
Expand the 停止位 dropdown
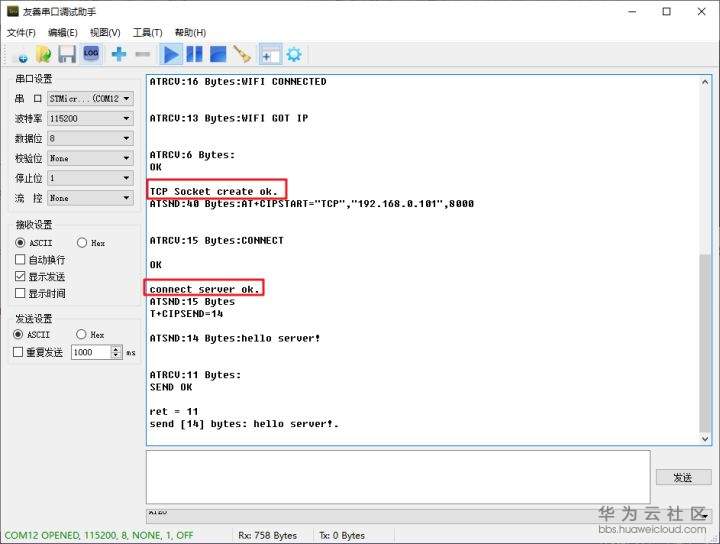90,178
